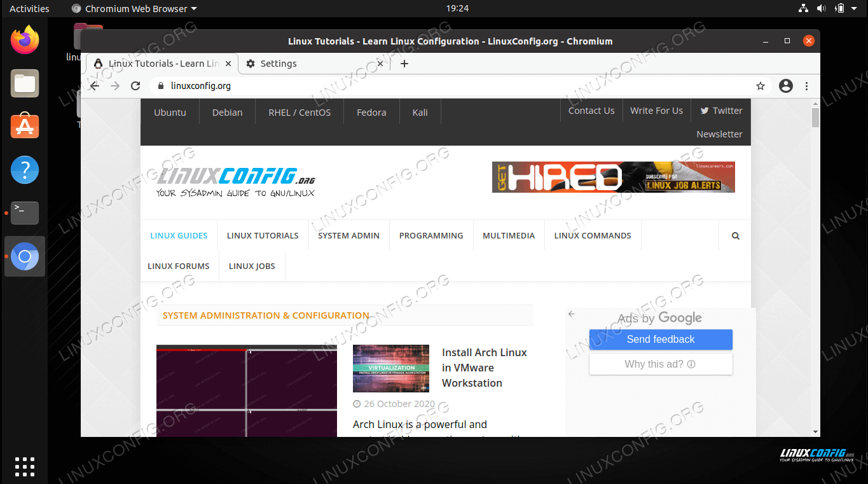Click the Get Hired Linux job alerts banner

[x=614, y=177]
